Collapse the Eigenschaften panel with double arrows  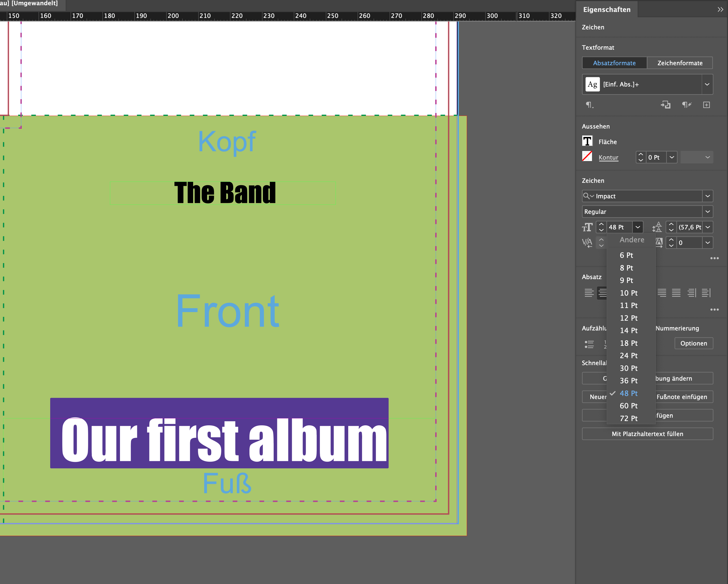pyautogui.click(x=720, y=10)
